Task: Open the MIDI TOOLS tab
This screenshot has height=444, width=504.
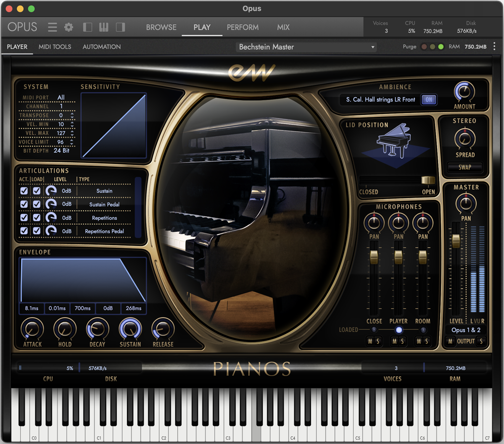Action: (54, 46)
